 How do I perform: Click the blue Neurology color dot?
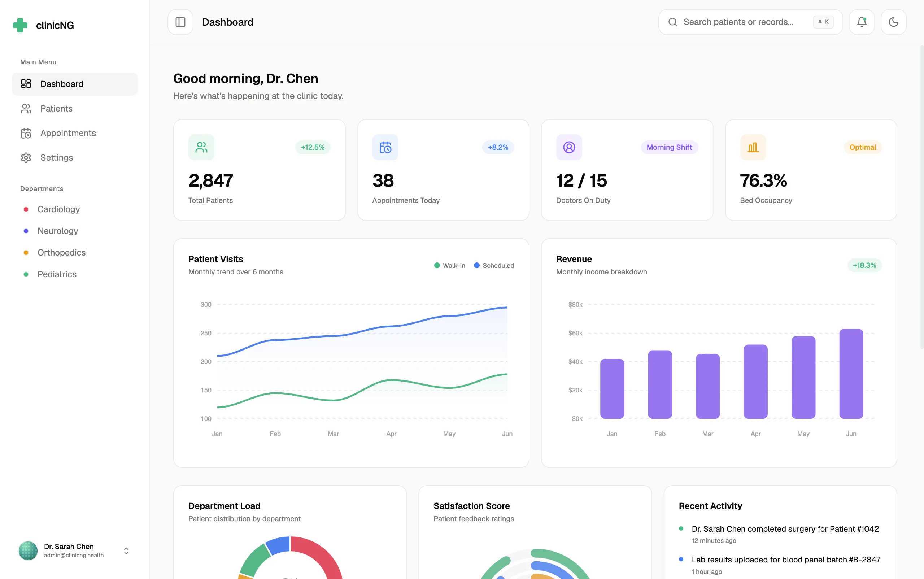26,231
